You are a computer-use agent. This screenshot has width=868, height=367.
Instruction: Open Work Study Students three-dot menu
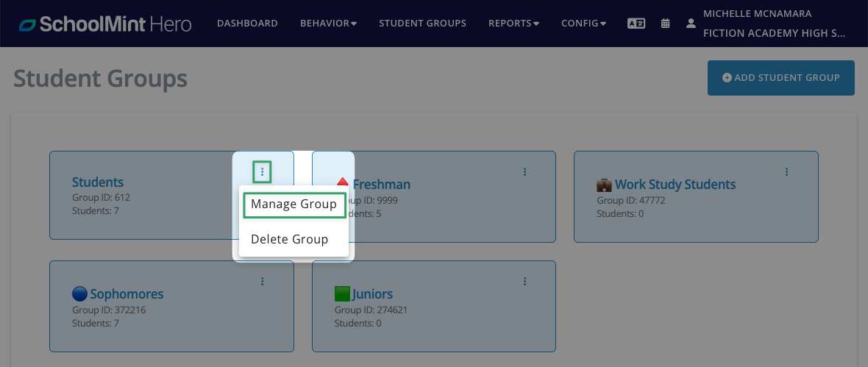(786, 172)
